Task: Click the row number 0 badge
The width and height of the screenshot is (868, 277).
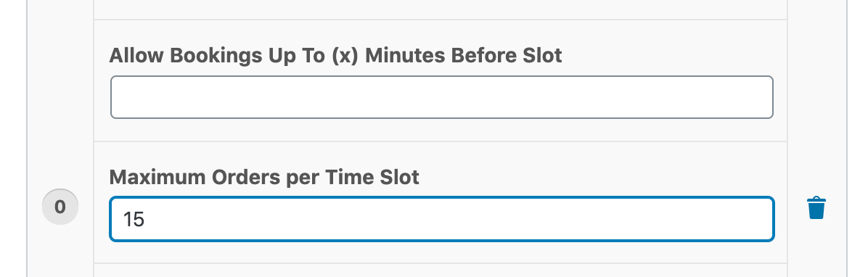Action: pos(60,207)
